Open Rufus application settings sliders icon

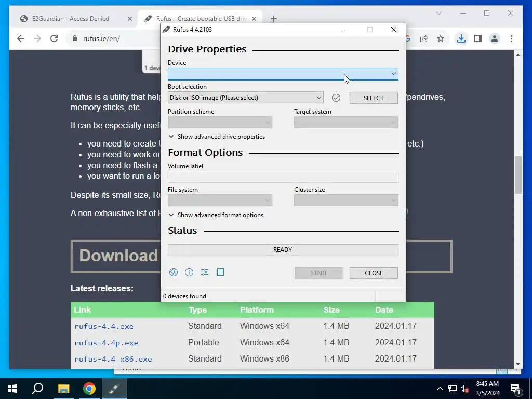pyautogui.click(x=205, y=272)
